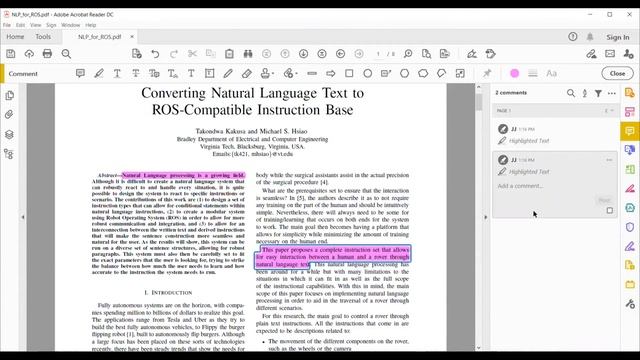
Task: Click document vertical scrollbar thumb
Action: coord(478,101)
